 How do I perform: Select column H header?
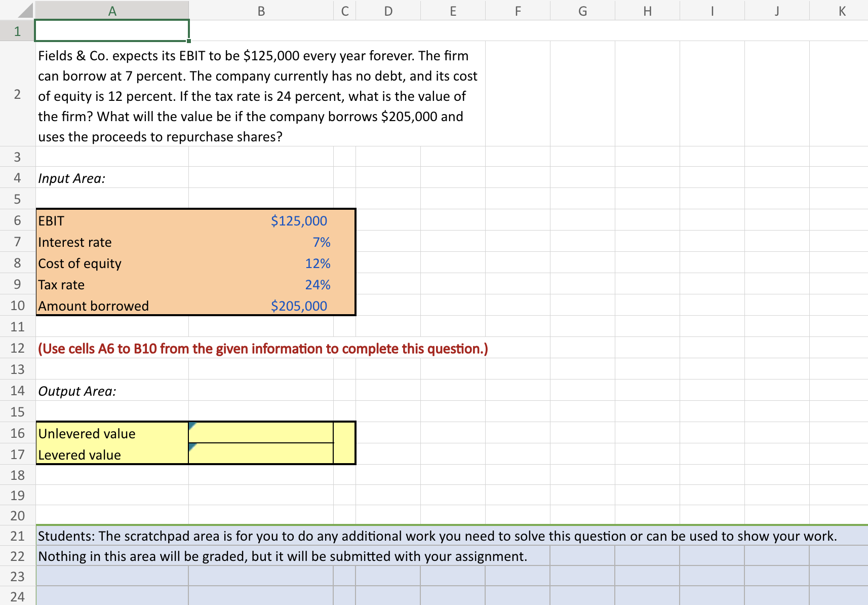(647, 11)
